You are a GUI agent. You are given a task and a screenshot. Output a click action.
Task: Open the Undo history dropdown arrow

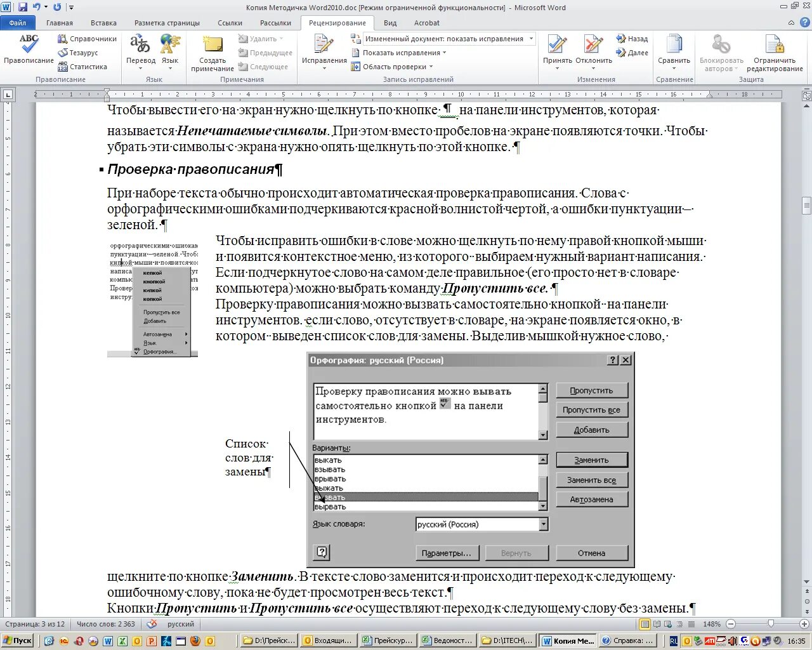(x=46, y=7)
